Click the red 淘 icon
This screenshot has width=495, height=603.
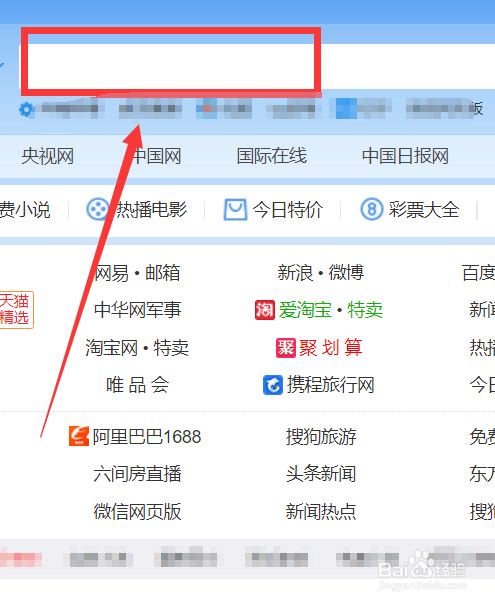265,310
